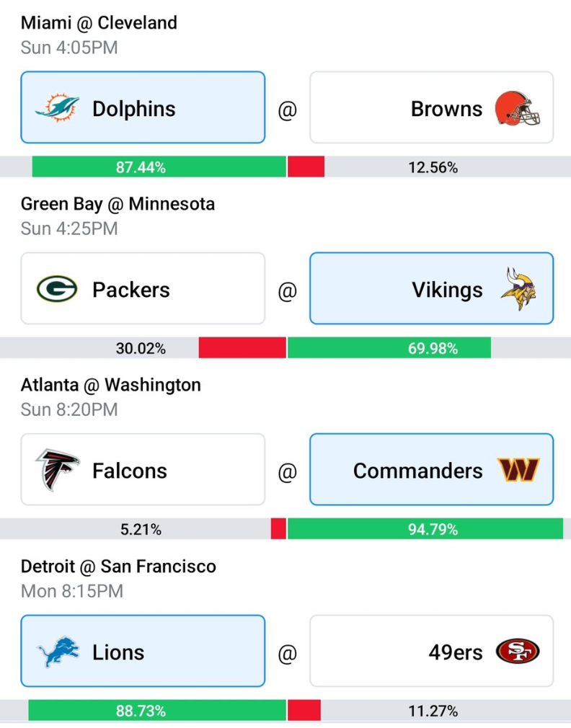Image resolution: width=571 pixels, height=728 pixels.
Task: Click the Lions team name
Action: pyautogui.click(x=118, y=652)
